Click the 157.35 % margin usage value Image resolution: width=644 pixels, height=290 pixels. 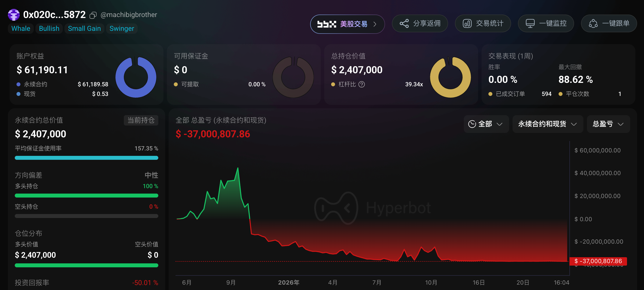[x=146, y=148]
